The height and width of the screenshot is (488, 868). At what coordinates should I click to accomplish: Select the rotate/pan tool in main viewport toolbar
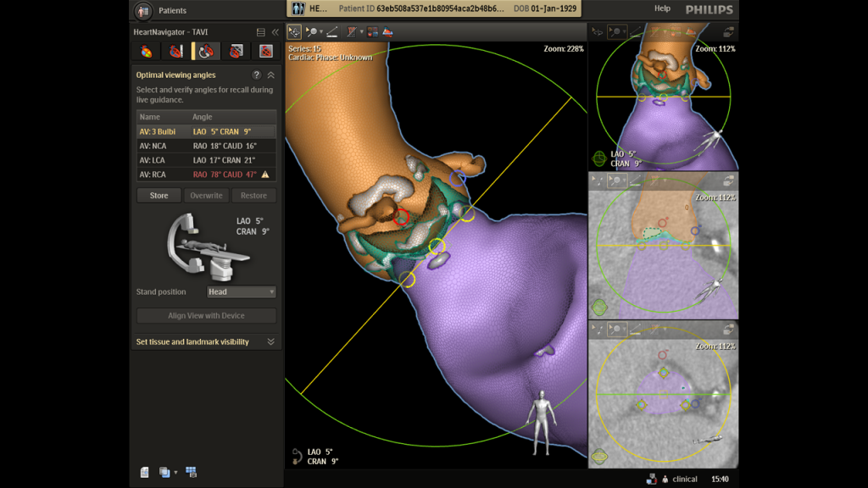pos(294,32)
